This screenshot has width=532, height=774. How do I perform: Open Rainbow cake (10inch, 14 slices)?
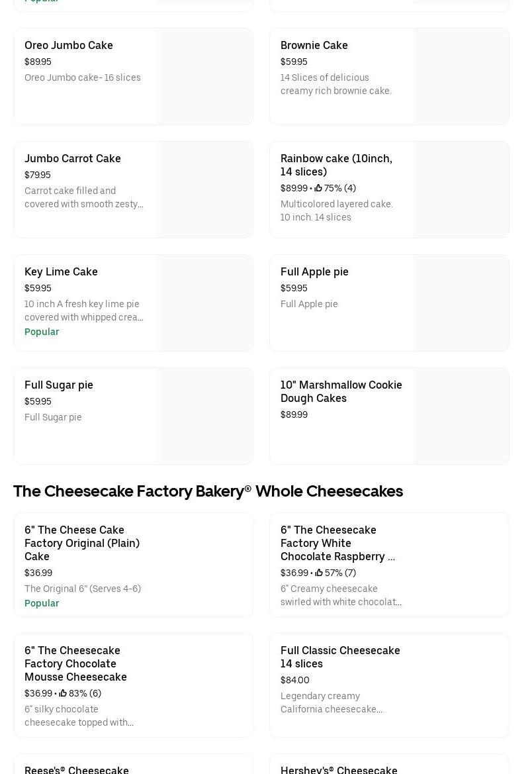pyautogui.click(x=336, y=165)
